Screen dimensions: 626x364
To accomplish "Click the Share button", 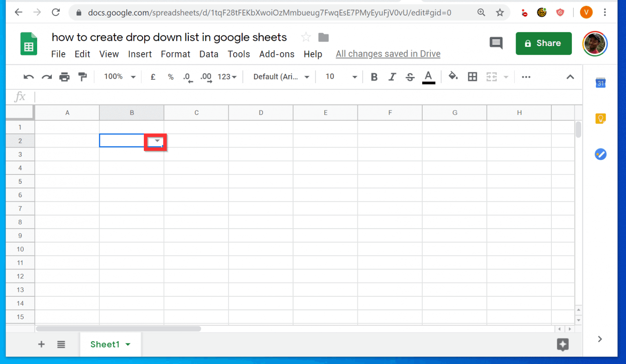I will [544, 43].
